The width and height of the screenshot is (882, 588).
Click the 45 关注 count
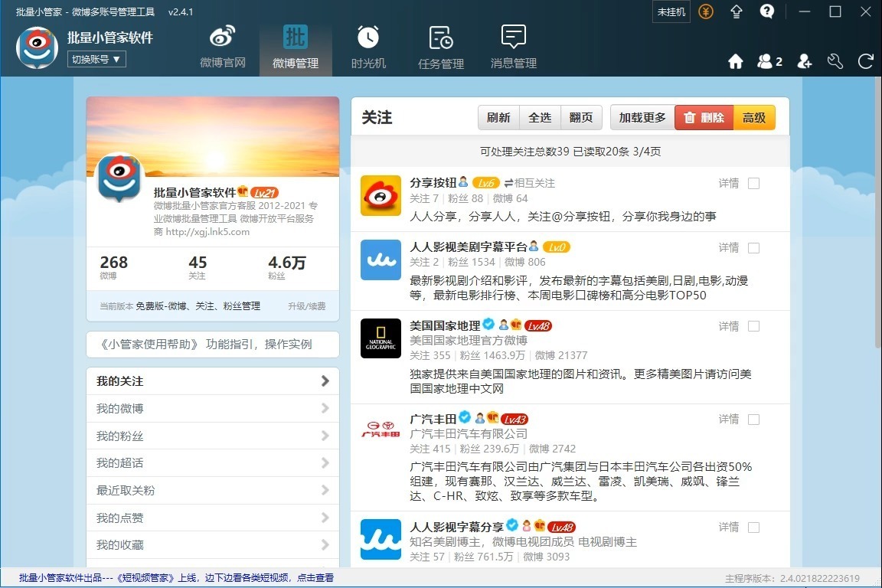198,266
